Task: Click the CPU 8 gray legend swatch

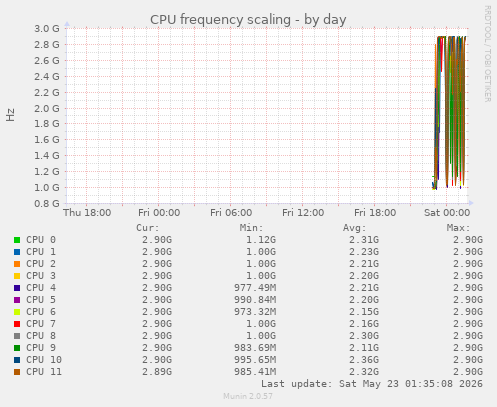Action: [x=17, y=336]
